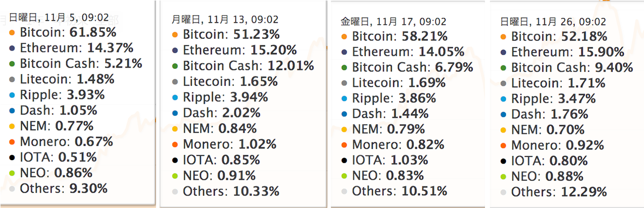Click the light blue Ripple dot in the 11月 17 tooltip
This screenshot has height=208, width=644.
pos(344,99)
